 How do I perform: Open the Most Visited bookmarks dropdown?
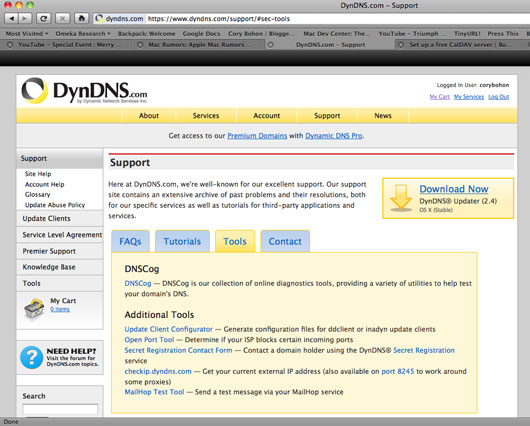click(x=27, y=33)
